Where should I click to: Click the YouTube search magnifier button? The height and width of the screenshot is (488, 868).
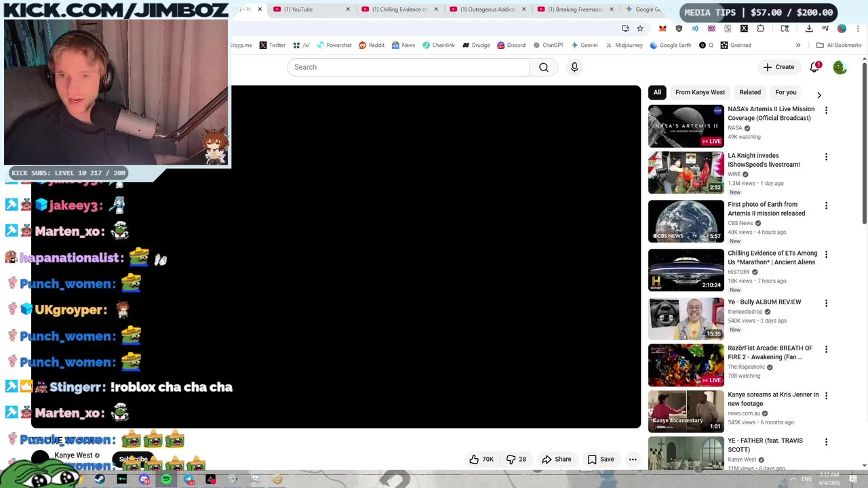[544, 67]
